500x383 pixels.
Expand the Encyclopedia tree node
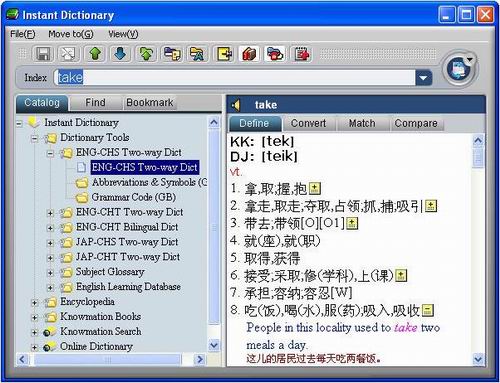(34, 303)
